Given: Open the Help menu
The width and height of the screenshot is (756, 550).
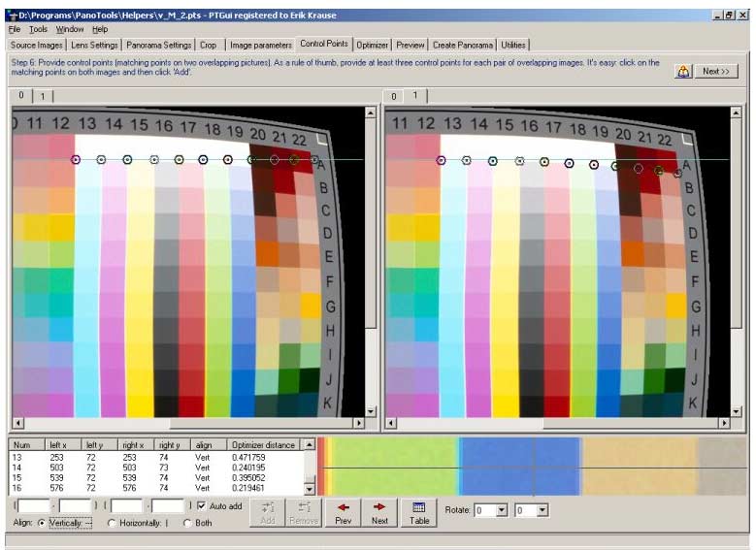Looking at the screenshot, I should pyautogui.click(x=100, y=29).
